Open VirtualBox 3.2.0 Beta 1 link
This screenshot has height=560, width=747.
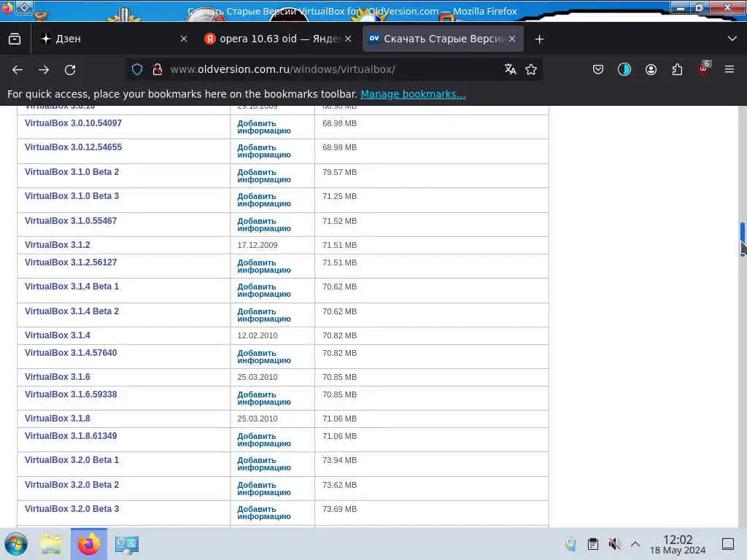72,460
